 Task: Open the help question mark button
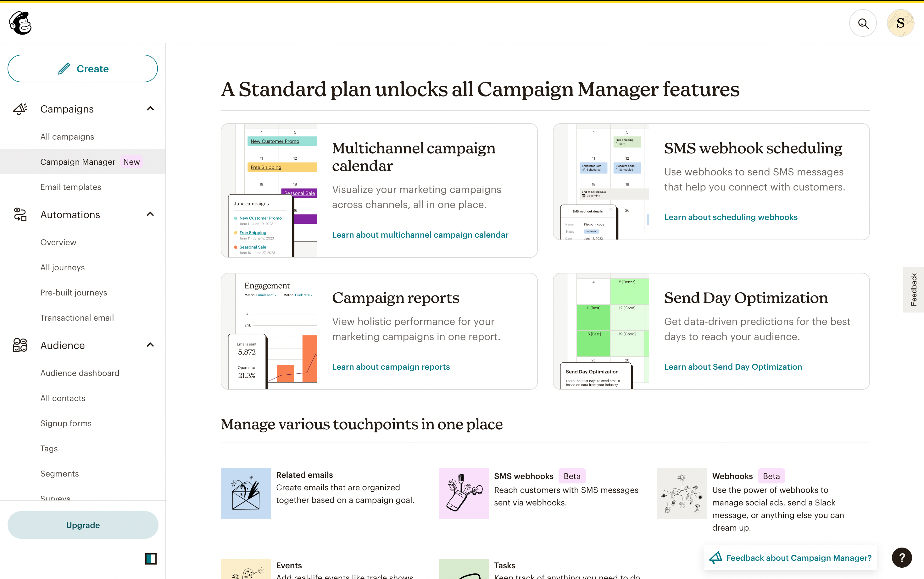tap(902, 558)
